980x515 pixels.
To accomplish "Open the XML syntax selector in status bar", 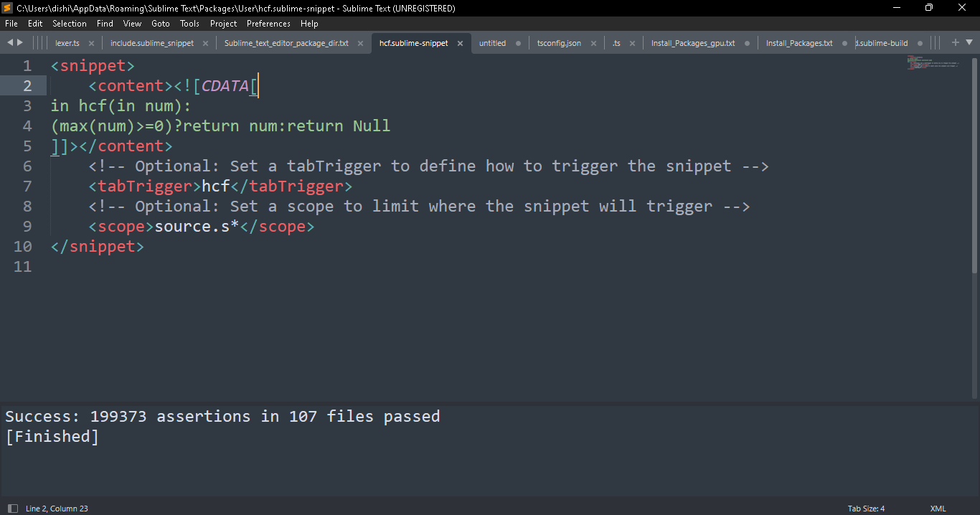I will point(938,509).
